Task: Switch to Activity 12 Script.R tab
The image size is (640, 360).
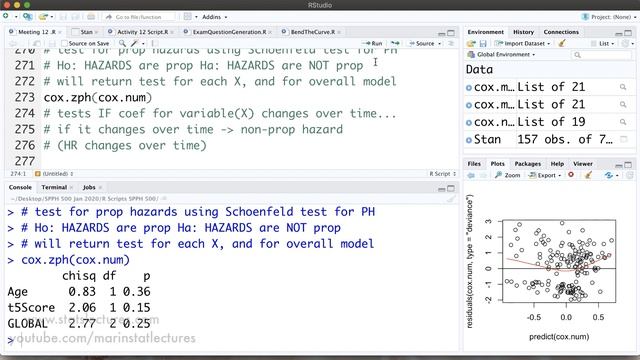Action: (142, 32)
